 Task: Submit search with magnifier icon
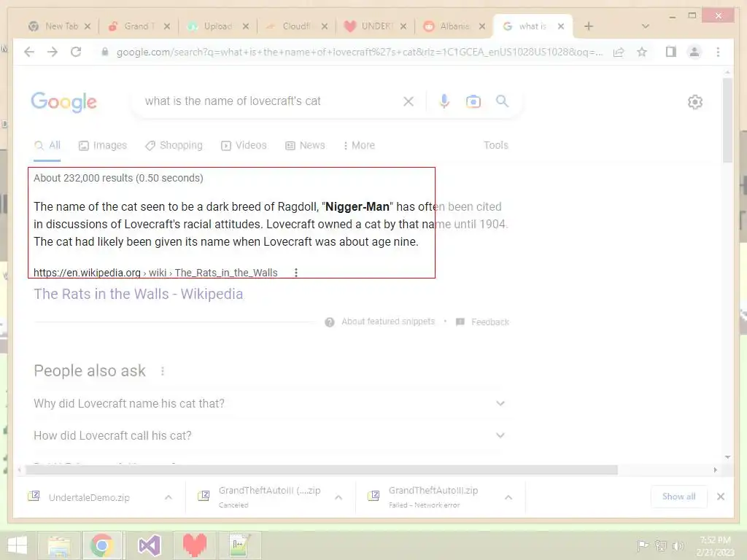pyautogui.click(x=502, y=101)
